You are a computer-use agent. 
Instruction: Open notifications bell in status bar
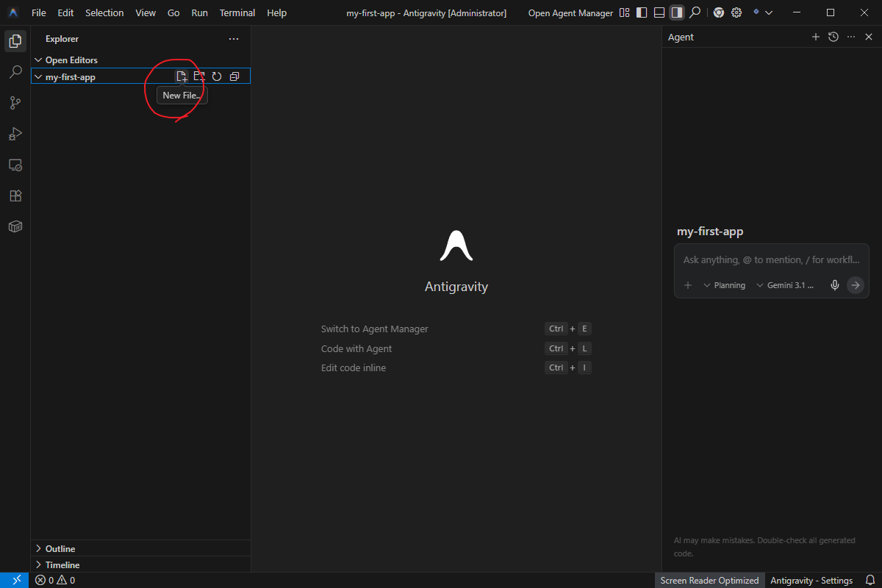[870, 580]
